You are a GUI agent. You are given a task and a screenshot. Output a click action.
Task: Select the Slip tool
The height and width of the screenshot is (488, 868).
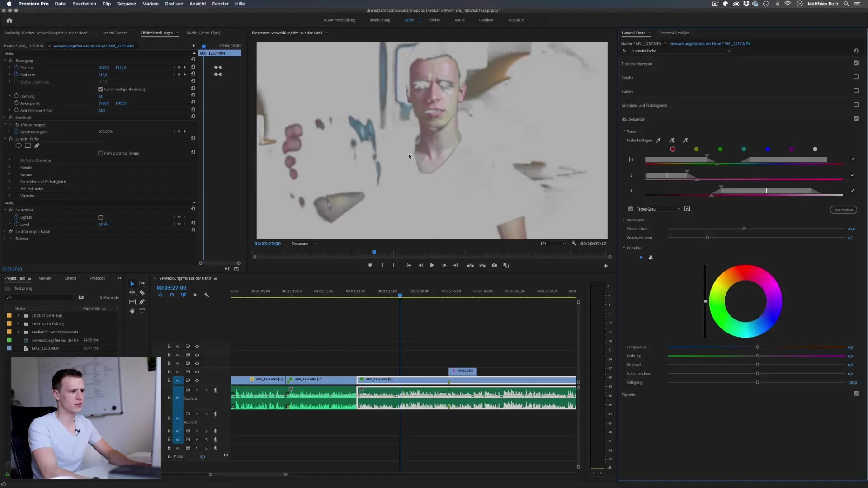tap(132, 301)
